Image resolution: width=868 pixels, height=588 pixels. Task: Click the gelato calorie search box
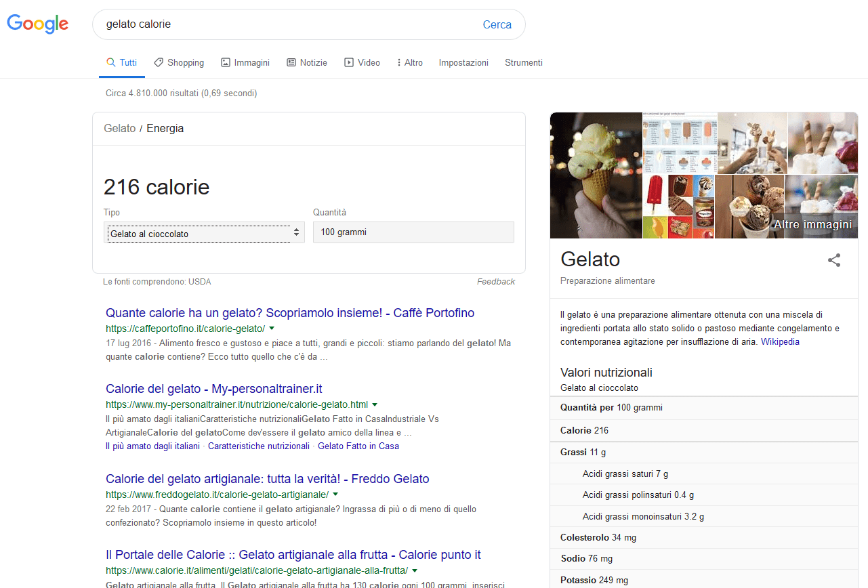(x=285, y=24)
